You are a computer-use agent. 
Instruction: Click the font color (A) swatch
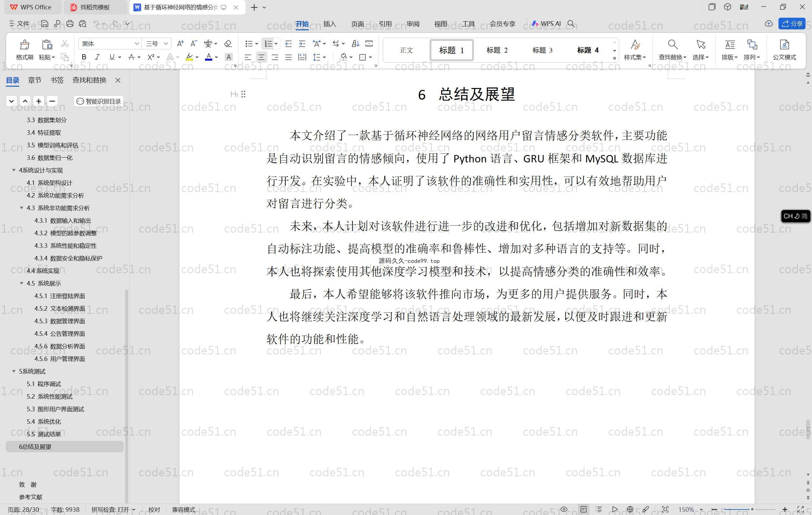(209, 57)
